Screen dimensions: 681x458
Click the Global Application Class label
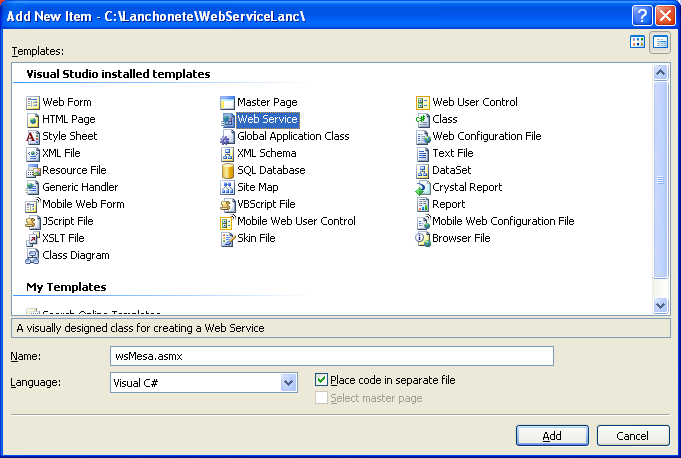(x=293, y=136)
